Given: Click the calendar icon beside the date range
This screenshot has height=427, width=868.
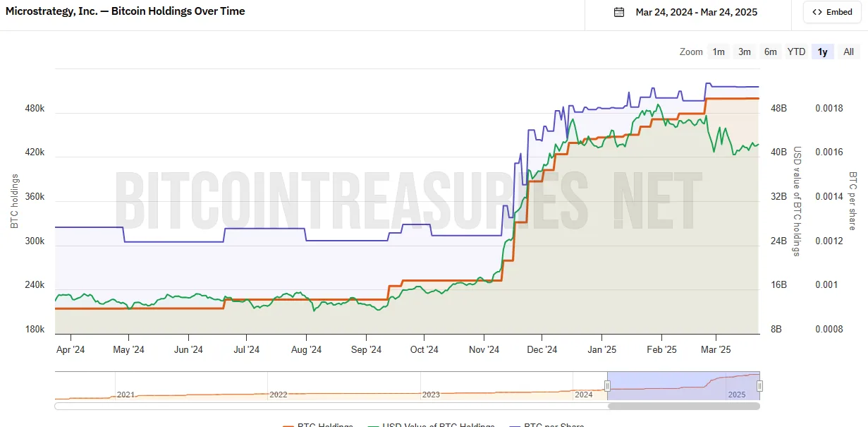Looking at the screenshot, I should pyautogui.click(x=619, y=12).
